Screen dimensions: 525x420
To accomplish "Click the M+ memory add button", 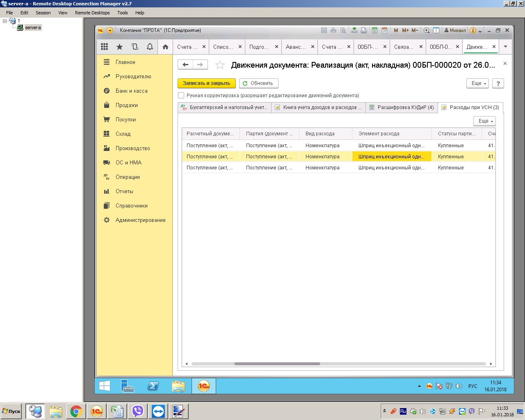I will 405,30.
